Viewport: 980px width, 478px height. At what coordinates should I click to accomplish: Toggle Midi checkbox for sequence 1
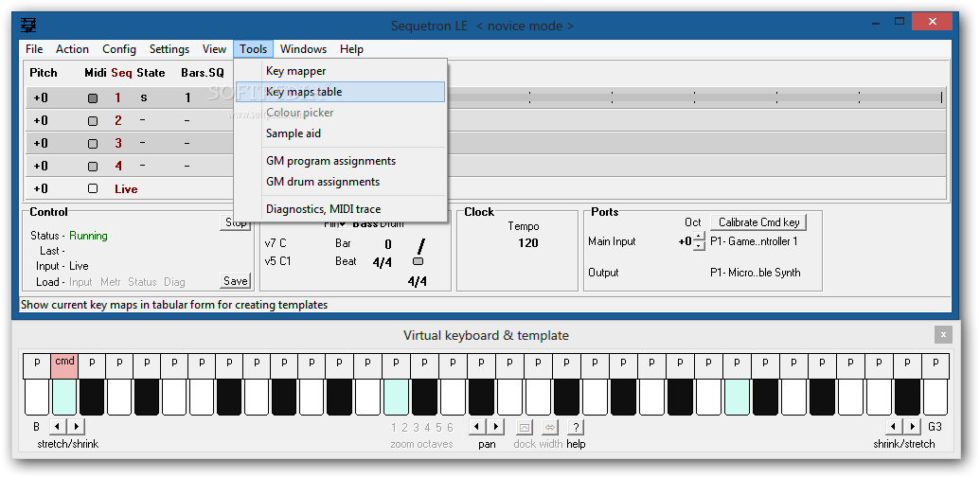[x=93, y=98]
